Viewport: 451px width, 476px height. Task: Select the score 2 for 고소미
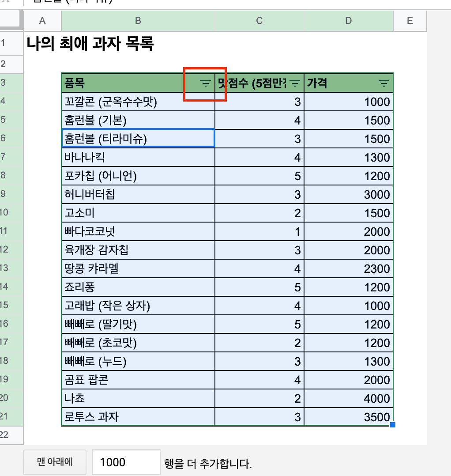259,213
